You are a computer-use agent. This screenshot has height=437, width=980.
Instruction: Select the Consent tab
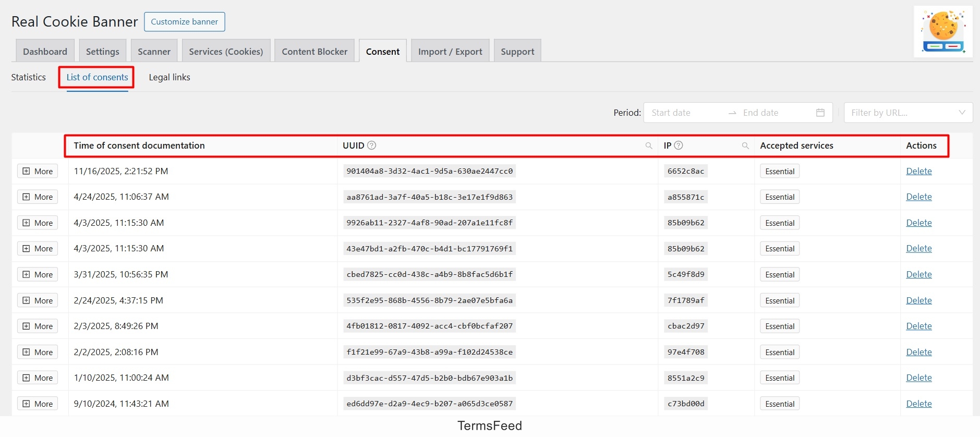383,51
